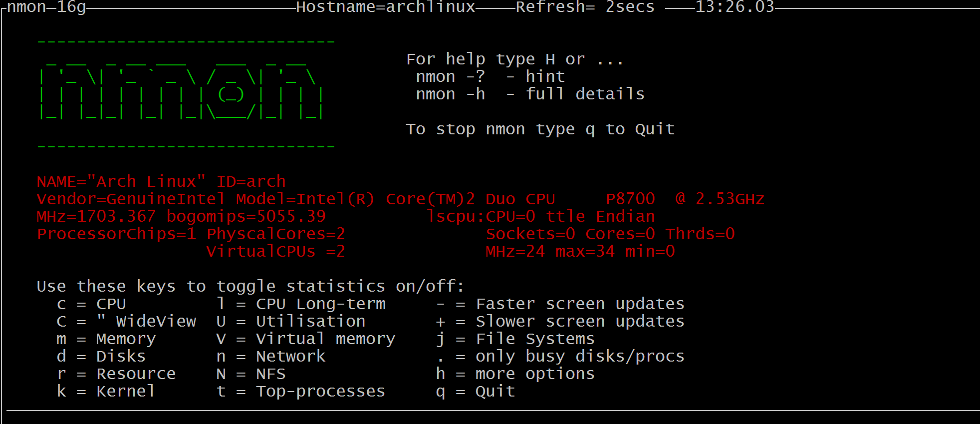Click the Model=Intel(R) Core(TM)2 Duo CPU text
This screenshot has height=424, width=980.
pos(396,199)
